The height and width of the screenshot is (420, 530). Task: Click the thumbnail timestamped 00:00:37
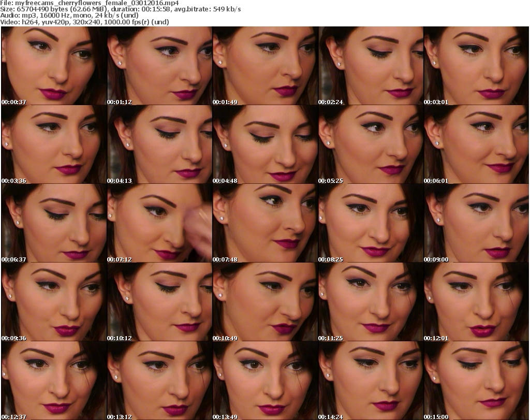[54, 66]
